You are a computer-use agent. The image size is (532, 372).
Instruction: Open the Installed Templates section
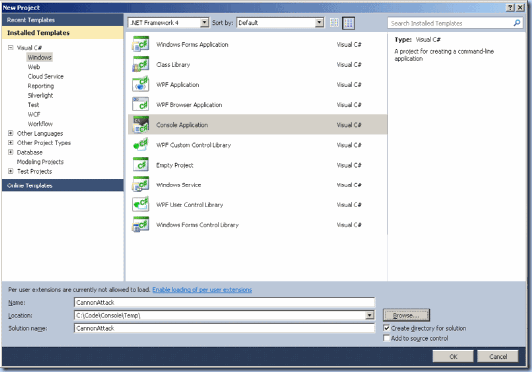(x=62, y=33)
